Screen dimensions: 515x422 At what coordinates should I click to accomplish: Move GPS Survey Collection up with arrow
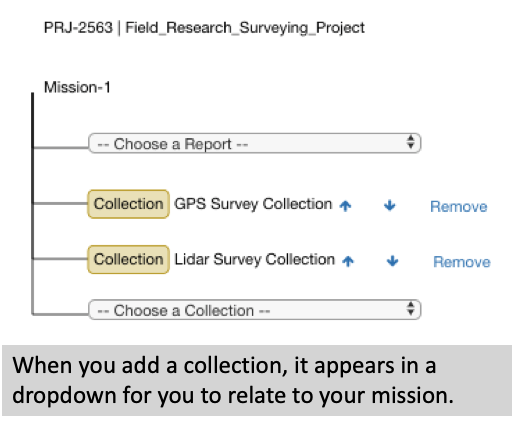345,206
